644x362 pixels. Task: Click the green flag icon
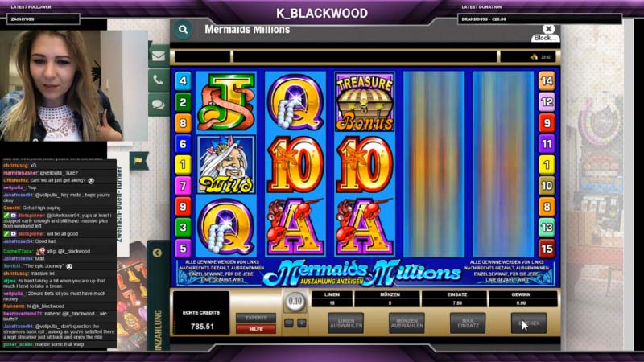pyautogui.click(x=138, y=160)
